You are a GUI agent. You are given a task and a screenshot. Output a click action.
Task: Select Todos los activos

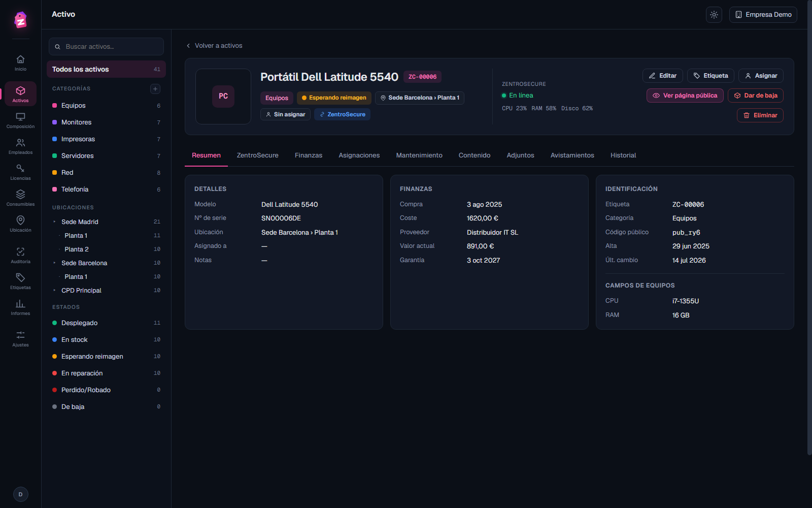pos(106,69)
